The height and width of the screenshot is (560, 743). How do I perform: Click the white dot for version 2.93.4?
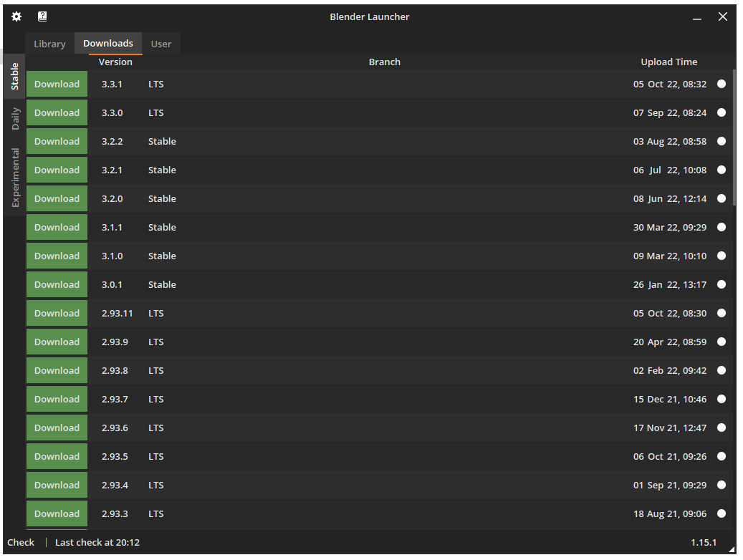click(x=722, y=485)
